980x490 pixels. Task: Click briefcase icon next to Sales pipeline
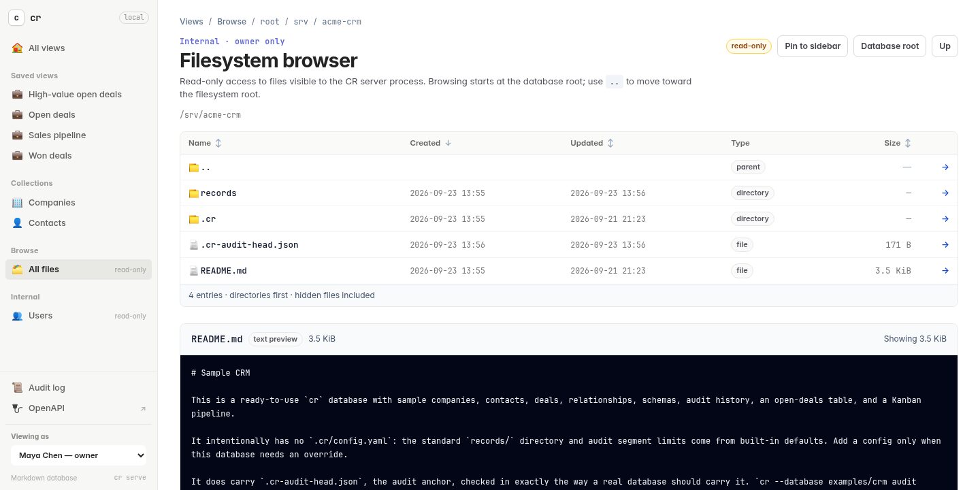point(18,135)
